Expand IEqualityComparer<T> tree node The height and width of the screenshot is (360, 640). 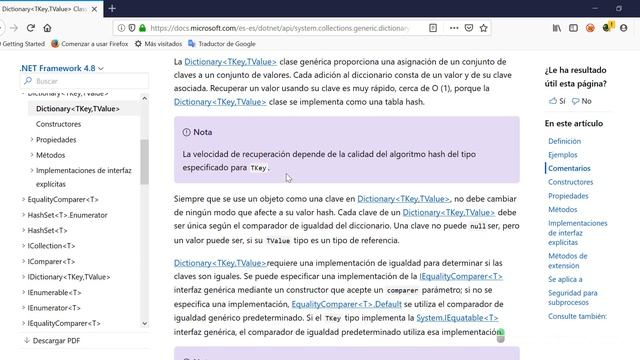(23, 323)
